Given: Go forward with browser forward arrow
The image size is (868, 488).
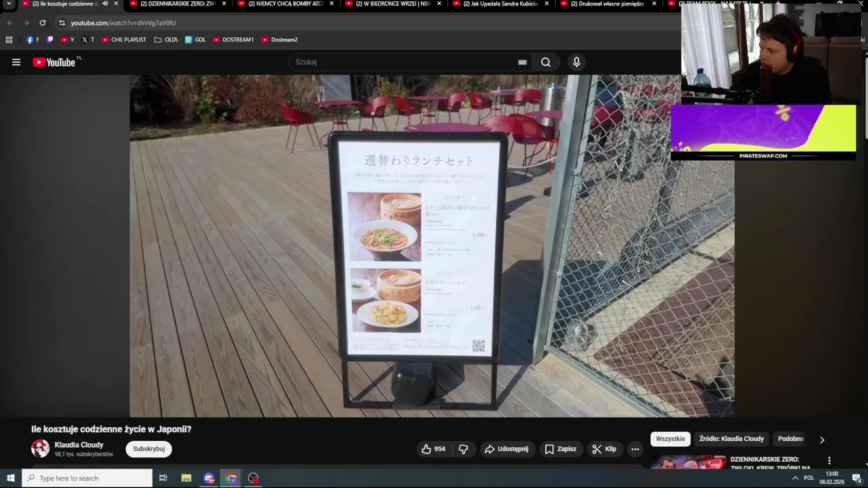Looking at the screenshot, I should pos(26,22).
